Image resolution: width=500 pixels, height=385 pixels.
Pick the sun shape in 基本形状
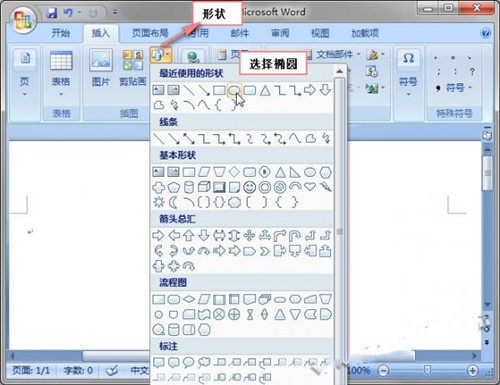159,202
